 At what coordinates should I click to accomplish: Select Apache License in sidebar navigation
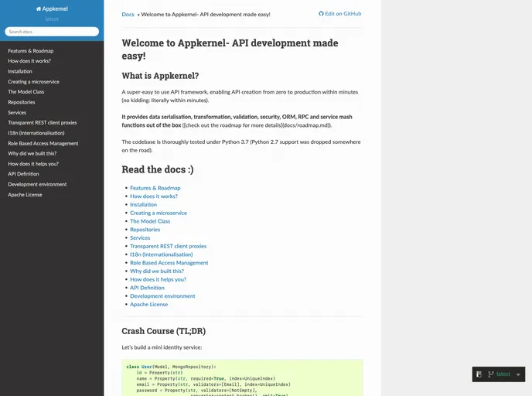(26, 195)
